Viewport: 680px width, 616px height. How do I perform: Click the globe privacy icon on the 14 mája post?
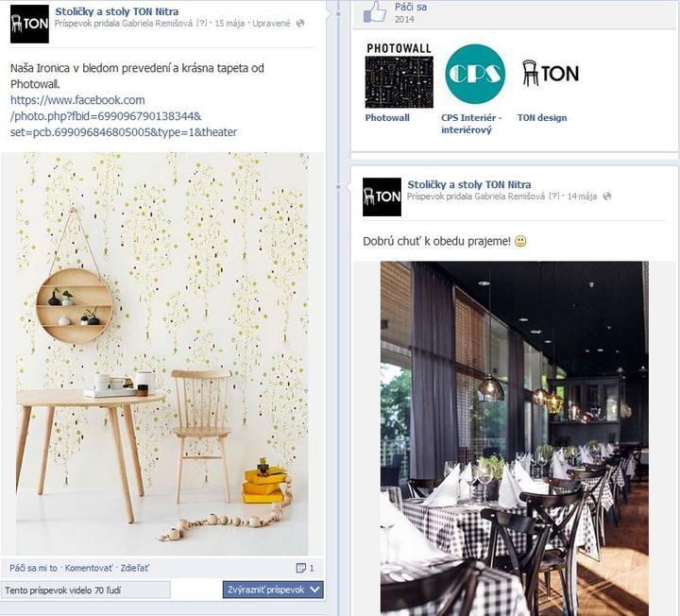click(x=607, y=197)
